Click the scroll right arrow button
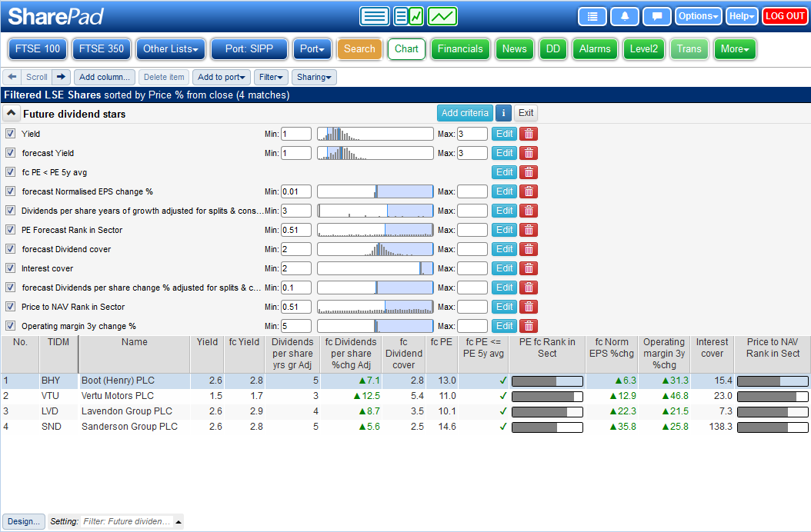Viewport: 811px width, 532px height. tap(62, 77)
